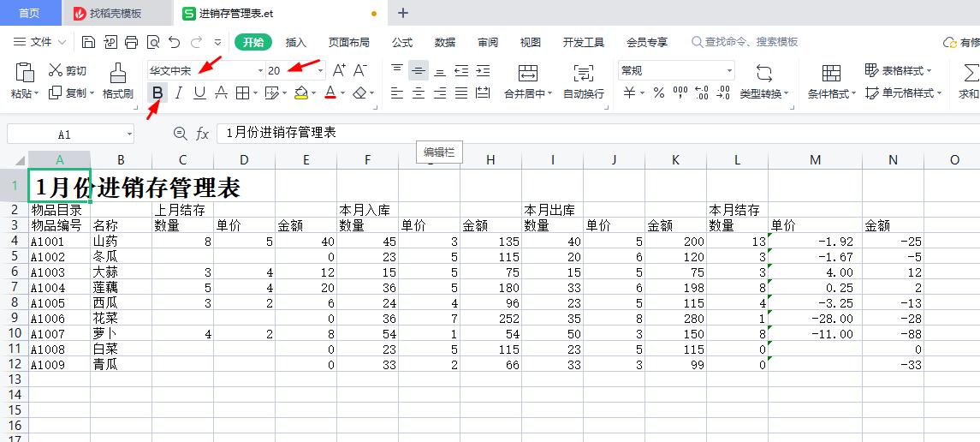The image size is (980, 442).
Task: Undo the last action
Action: tap(175, 42)
